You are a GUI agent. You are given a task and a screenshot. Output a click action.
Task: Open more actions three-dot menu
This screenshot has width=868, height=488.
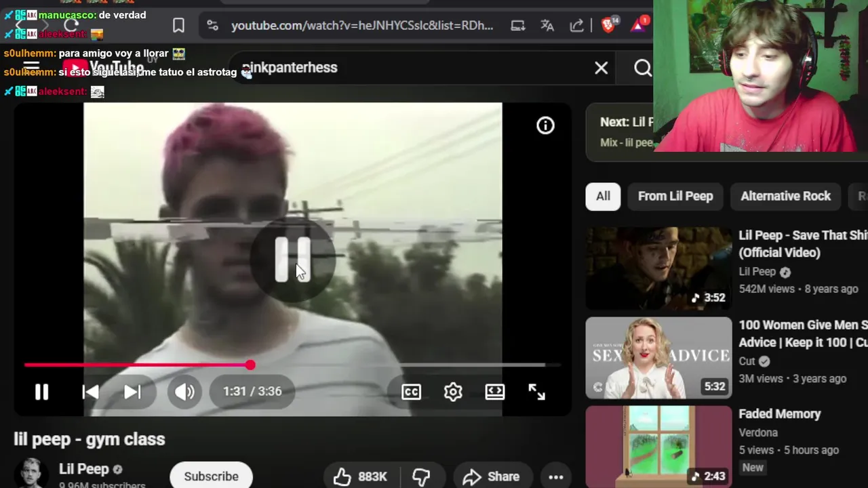pos(555,477)
